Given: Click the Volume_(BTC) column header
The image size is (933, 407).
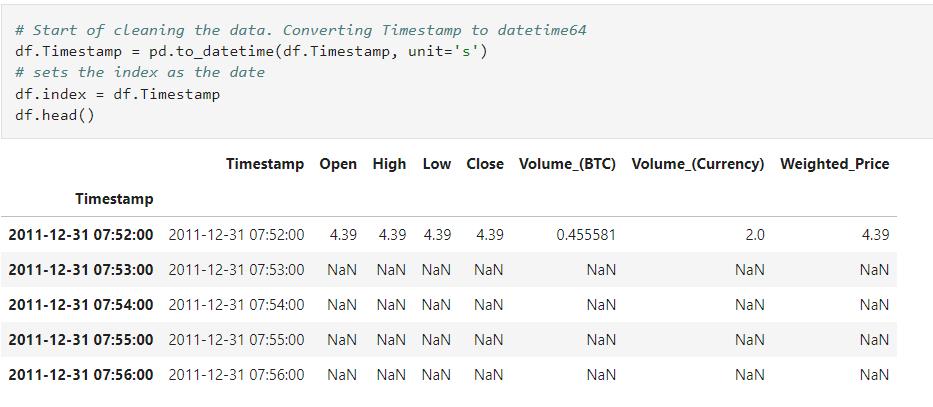Looking at the screenshot, I should point(567,164).
